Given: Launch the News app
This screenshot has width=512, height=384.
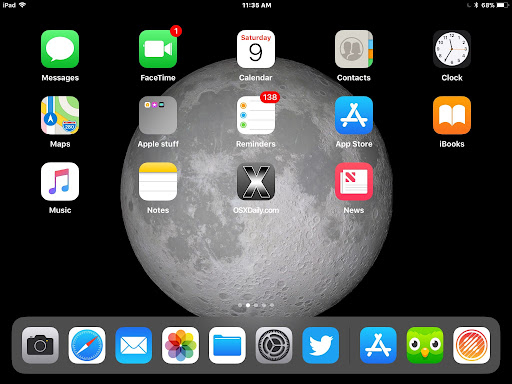Looking at the screenshot, I should tap(354, 181).
